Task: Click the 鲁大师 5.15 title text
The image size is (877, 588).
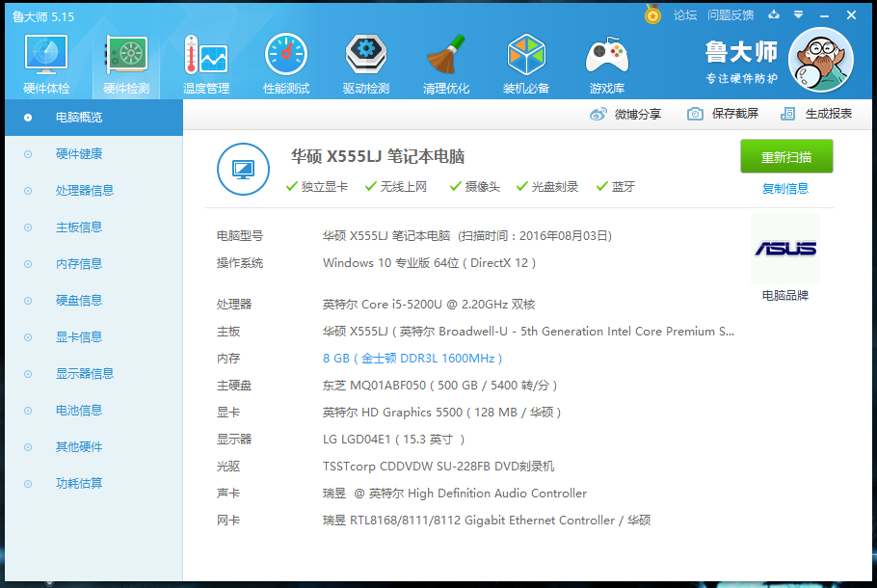Action: coord(43,16)
